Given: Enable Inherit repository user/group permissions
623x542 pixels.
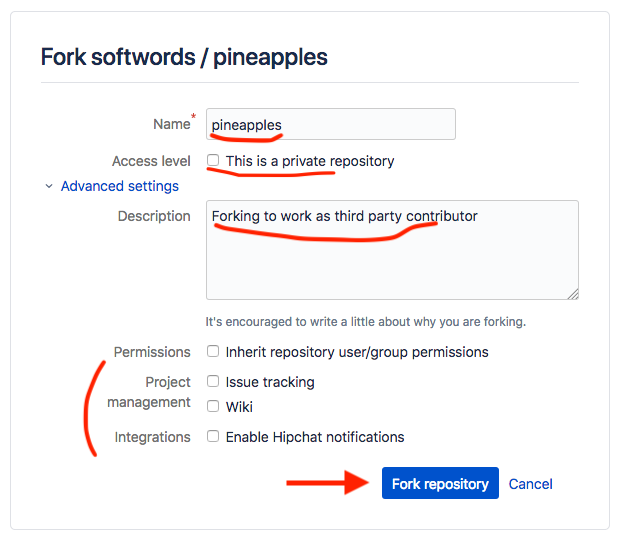Looking at the screenshot, I should (213, 352).
